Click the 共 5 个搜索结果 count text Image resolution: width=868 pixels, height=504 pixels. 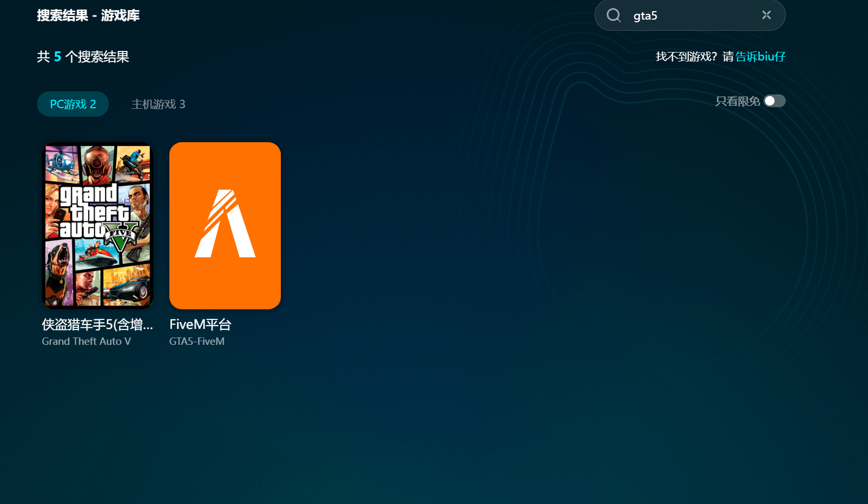(83, 57)
